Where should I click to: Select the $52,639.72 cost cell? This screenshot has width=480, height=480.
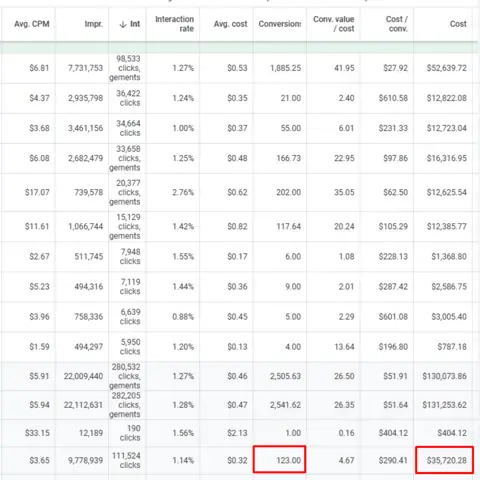tap(447, 68)
